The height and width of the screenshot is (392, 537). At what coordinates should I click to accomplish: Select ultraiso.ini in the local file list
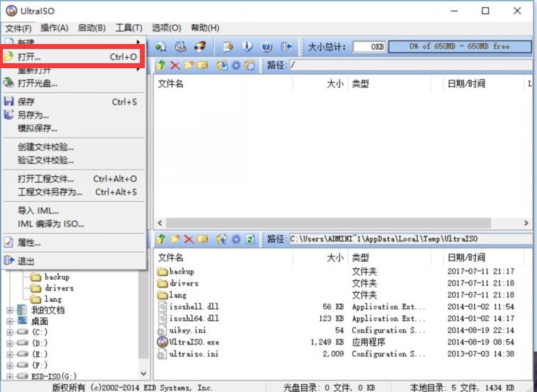pos(194,354)
